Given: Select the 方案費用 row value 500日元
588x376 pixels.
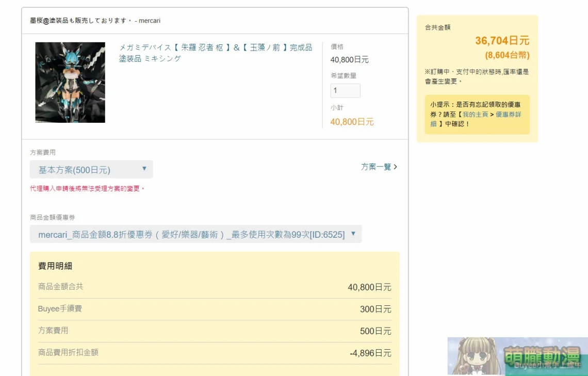Looking at the screenshot, I should 375,332.
